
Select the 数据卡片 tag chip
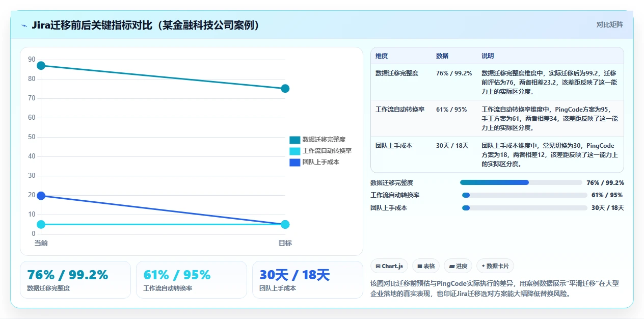coord(495,266)
